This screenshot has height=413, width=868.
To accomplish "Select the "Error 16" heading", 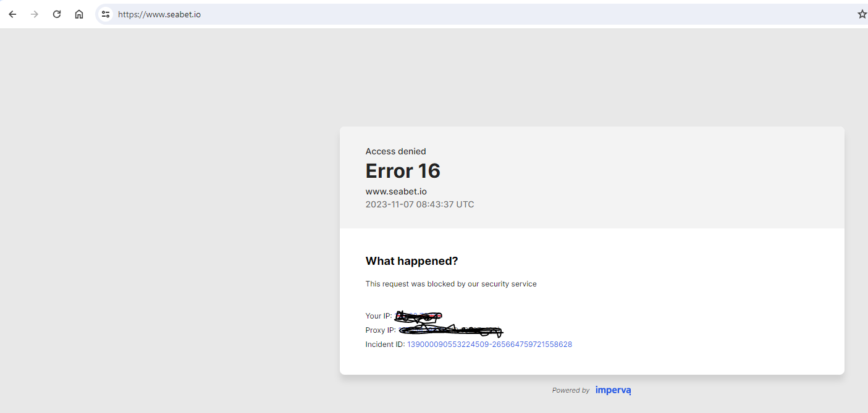I will tap(403, 171).
